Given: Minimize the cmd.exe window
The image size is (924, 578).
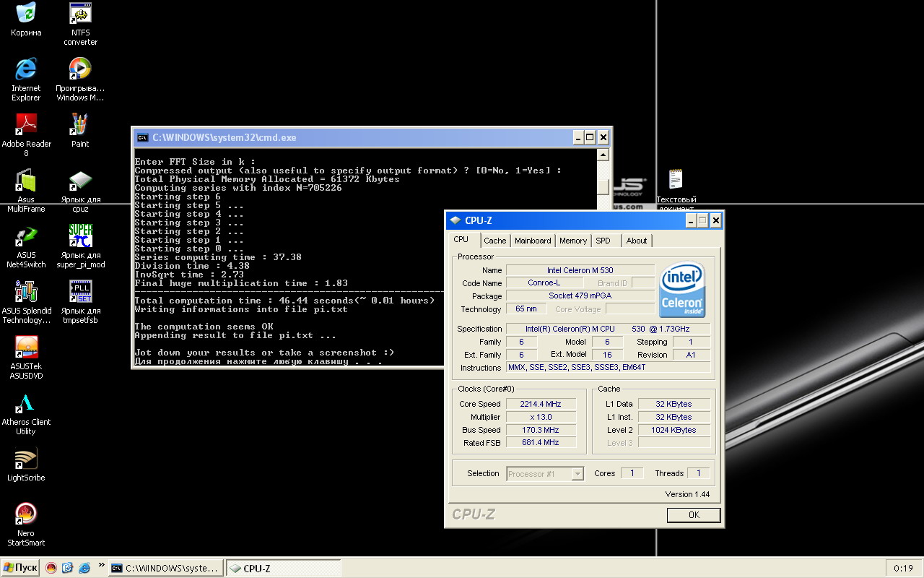Looking at the screenshot, I should coord(578,137).
